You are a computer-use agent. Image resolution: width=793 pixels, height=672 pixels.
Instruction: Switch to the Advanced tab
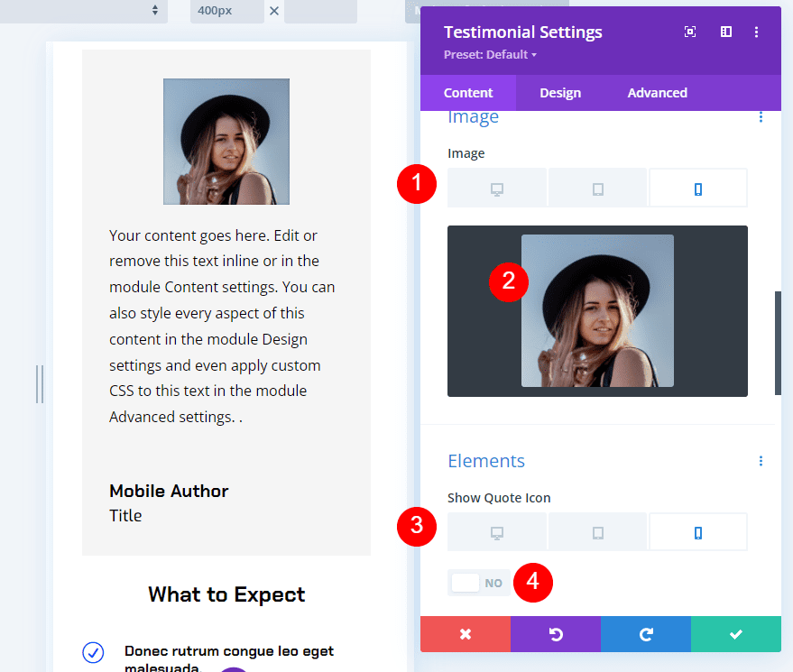[657, 92]
